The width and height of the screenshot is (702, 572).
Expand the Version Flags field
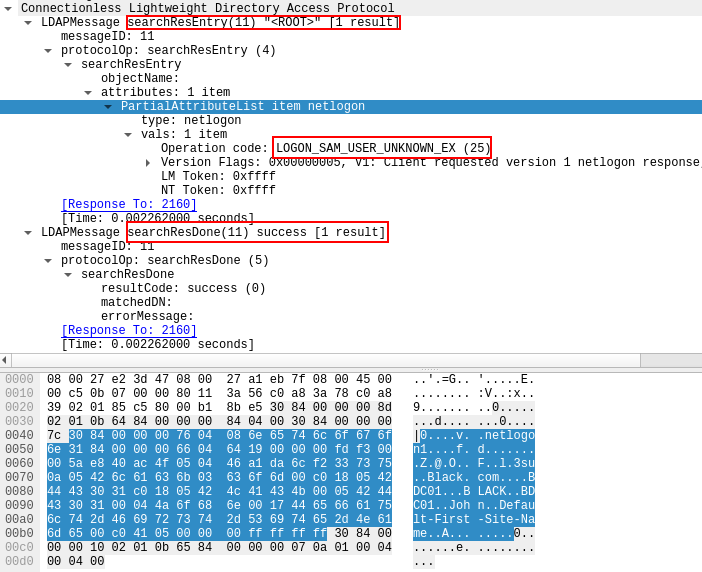click(148, 162)
